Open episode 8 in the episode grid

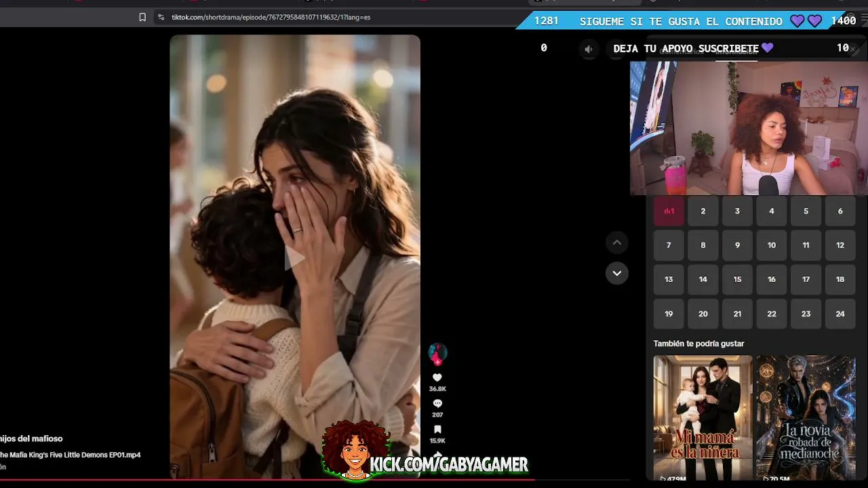[x=703, y=245]
